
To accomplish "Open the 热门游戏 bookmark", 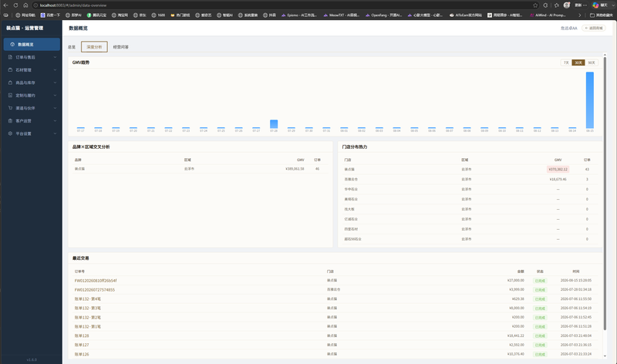I will (x=180, y=15).
